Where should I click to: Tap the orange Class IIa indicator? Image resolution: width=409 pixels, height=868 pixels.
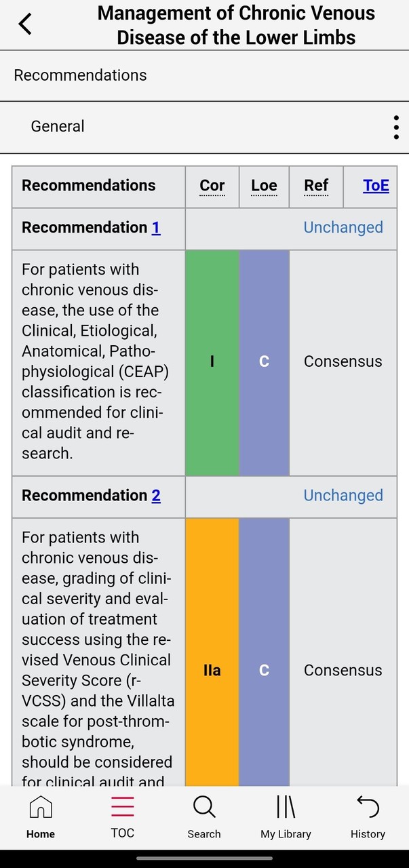(x=212, y=670)
